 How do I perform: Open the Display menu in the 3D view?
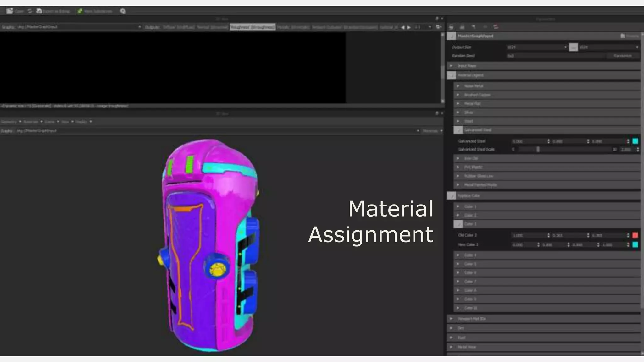[83, 122]
